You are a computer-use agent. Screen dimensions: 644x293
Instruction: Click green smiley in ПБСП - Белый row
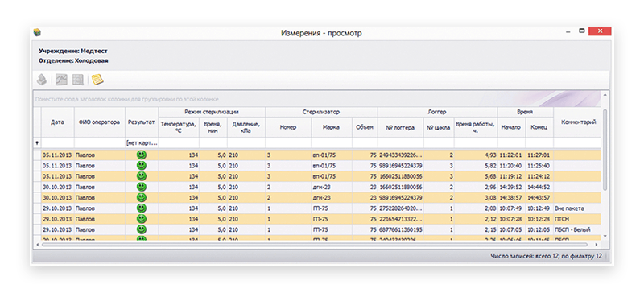[x=142, y=229]
